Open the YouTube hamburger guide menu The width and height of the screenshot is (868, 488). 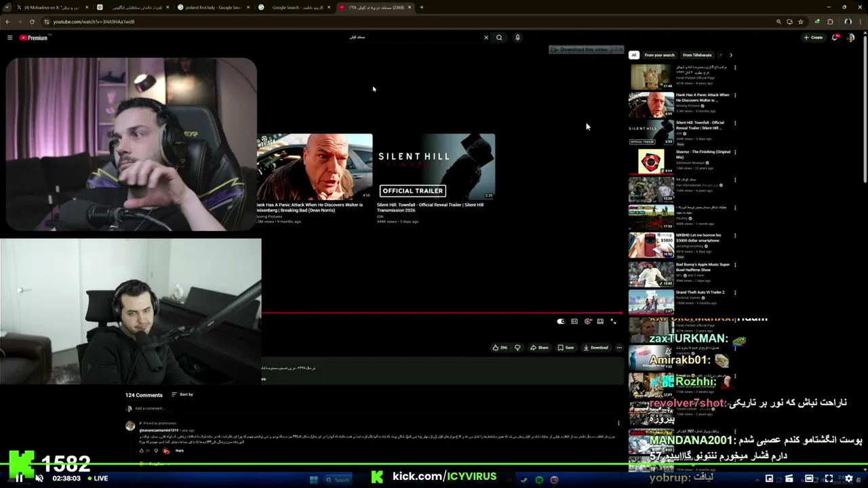(x=9, y=37)
